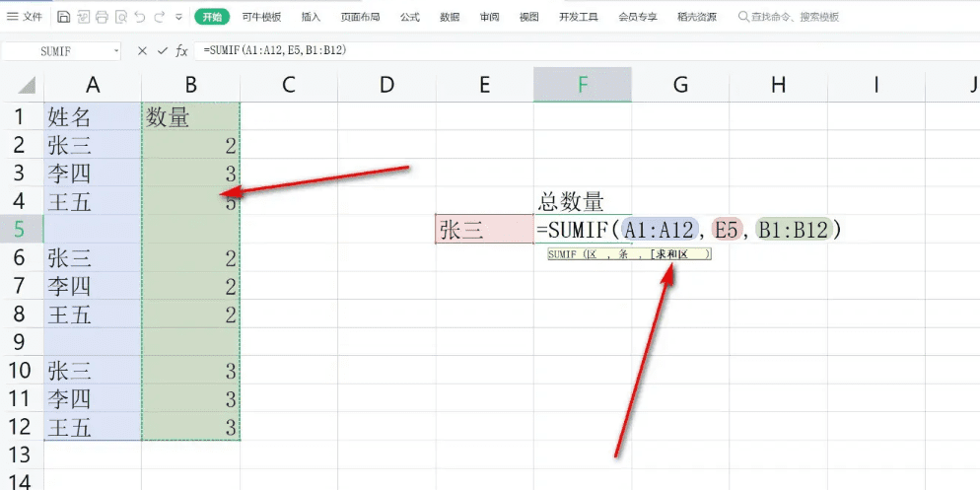
Task: Click the Redo arrow icon
Action: click(x=160, y=17)
